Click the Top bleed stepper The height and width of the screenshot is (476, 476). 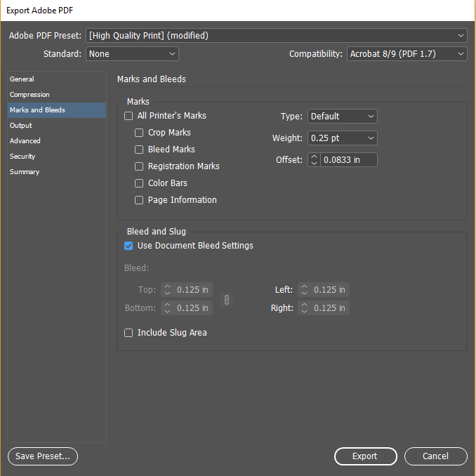167,290
